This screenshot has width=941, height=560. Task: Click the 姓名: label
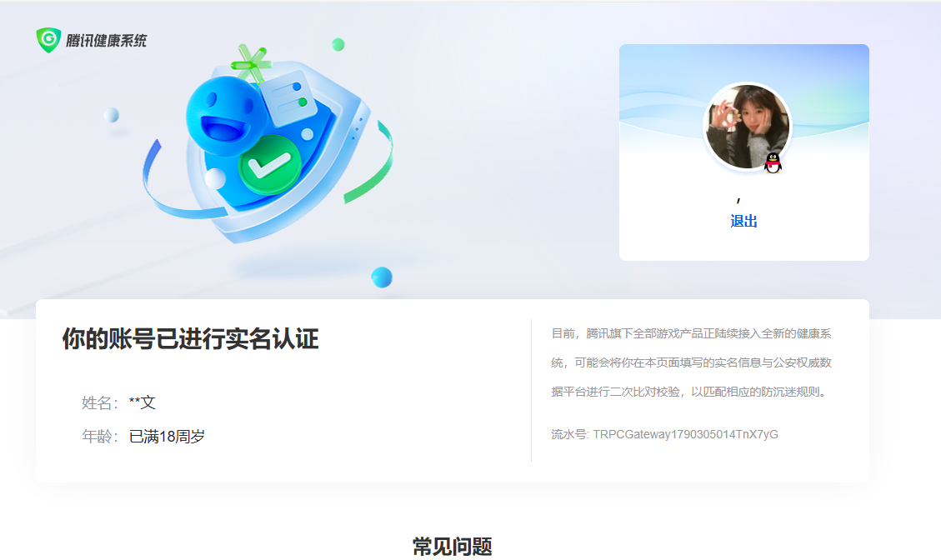coord(100,402)
